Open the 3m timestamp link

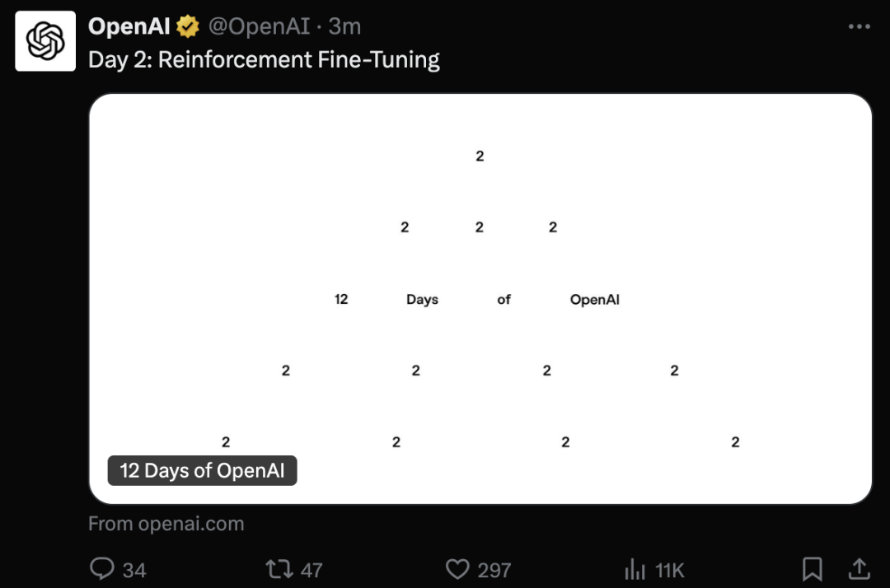point(345,27)
